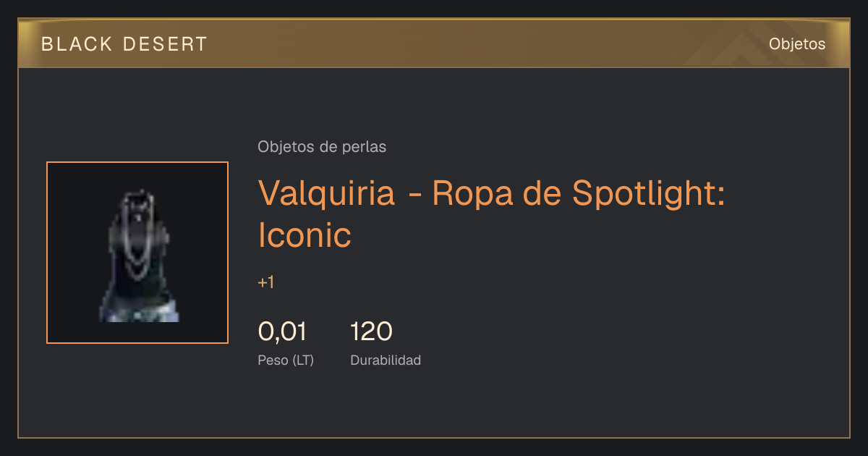Screen dimensions: 868x456
Task: Click the Durabilidad label
Action: point(386,360)
